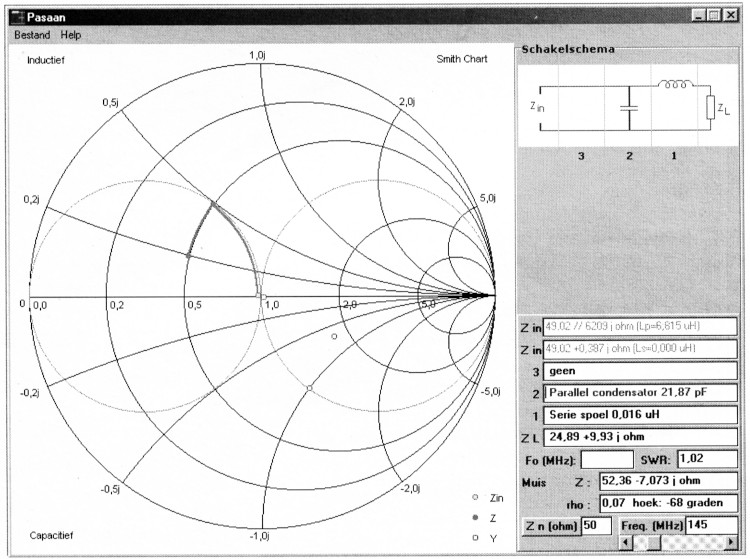This screenshot has width=750, height=559.
Task: Edit the Z n value field showing 50
Action: [596, 526]
